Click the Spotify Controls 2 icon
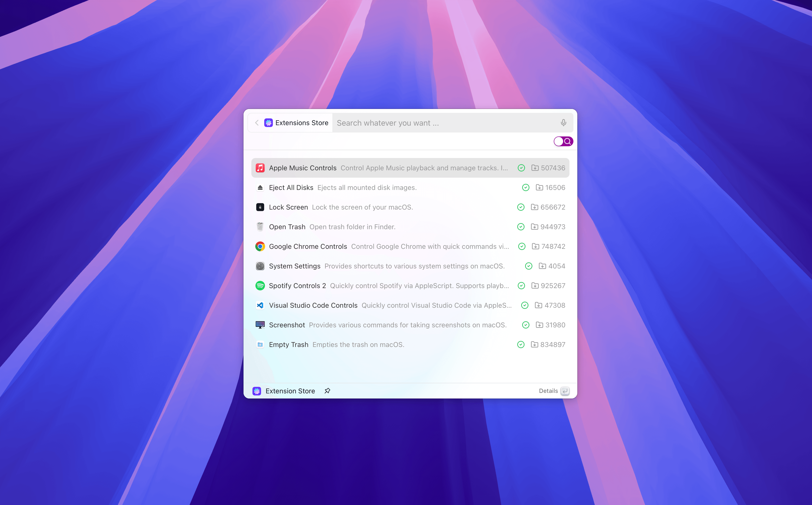The image size is (812, 505). pos(260,286)
